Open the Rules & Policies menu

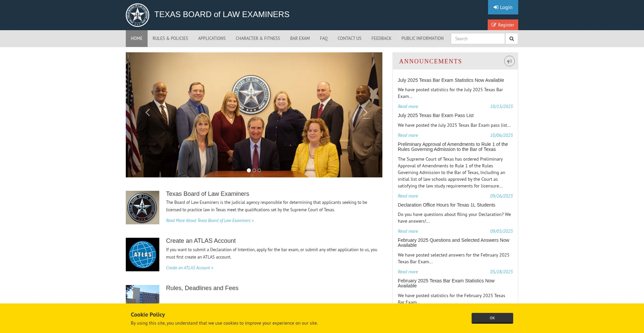(x=170, y=39)
